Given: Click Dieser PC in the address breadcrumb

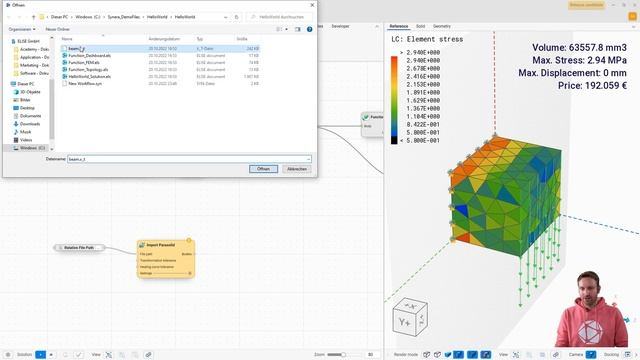Looking at the screenshot, I should point(60,17).
